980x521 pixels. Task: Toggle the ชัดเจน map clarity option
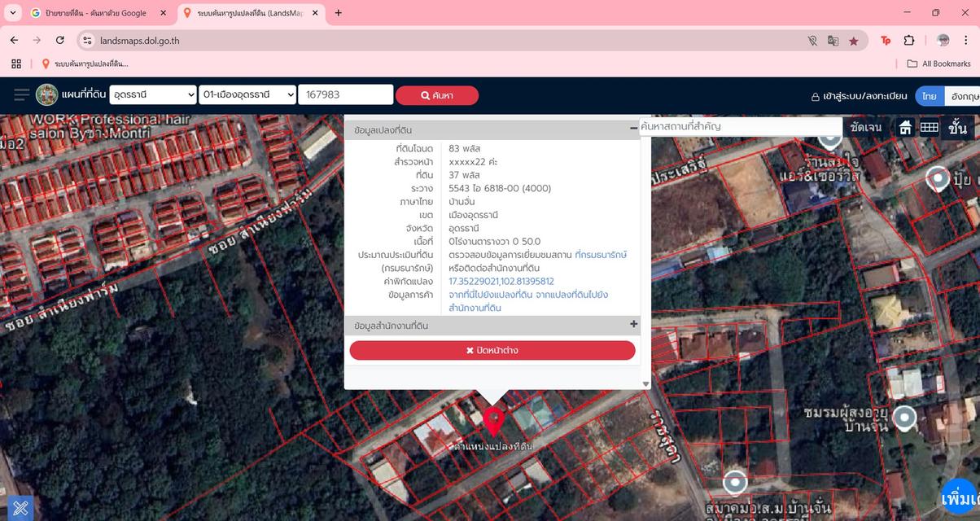[865, 128]
